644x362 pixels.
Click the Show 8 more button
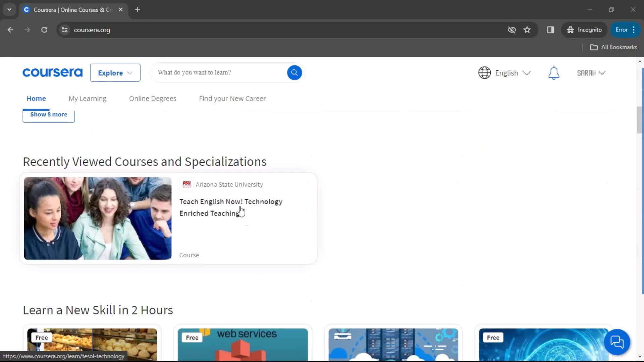coord(49,116)
